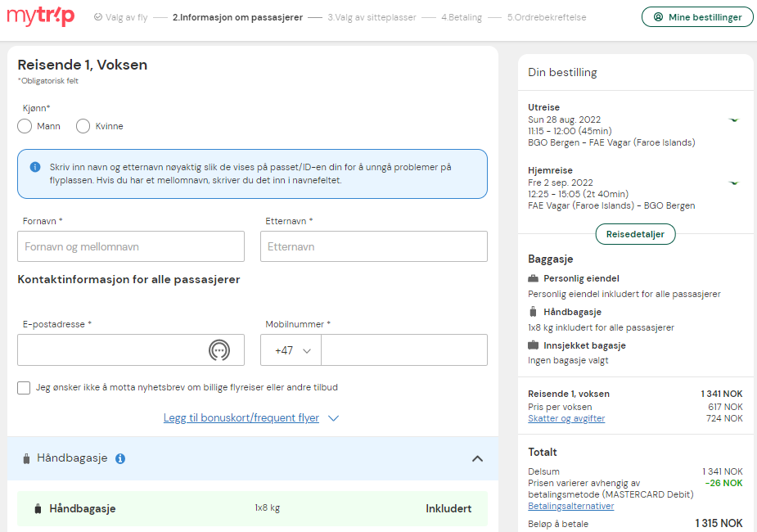Select step 5.Ordrebekreftelse

tap(547, 17)
